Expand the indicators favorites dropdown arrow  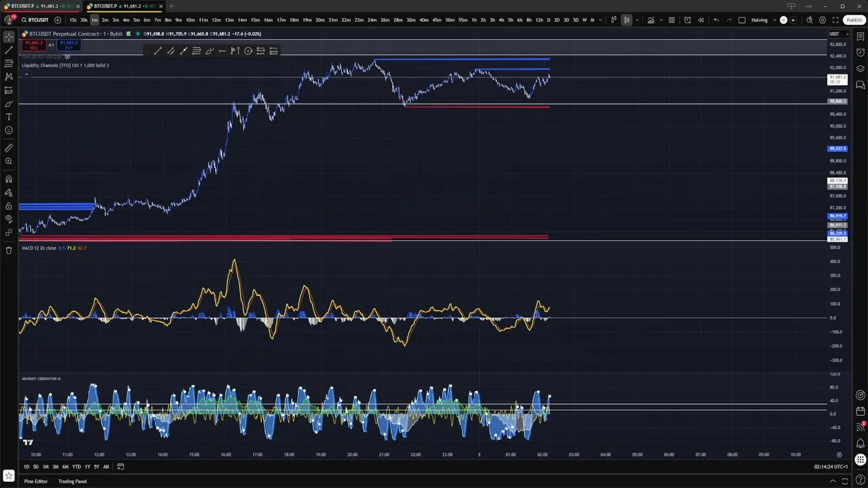(x=661, y=20)
